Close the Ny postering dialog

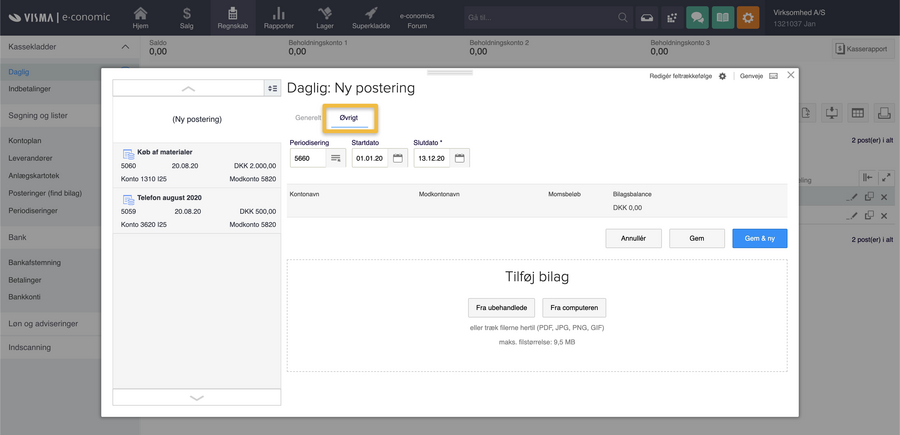pos(790,75)
